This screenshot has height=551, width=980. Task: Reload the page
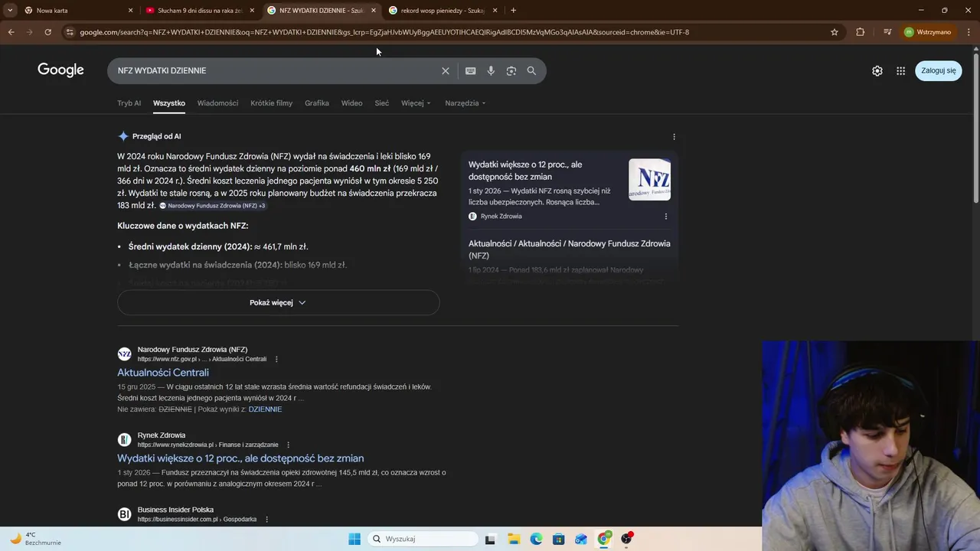pos(47,32)
